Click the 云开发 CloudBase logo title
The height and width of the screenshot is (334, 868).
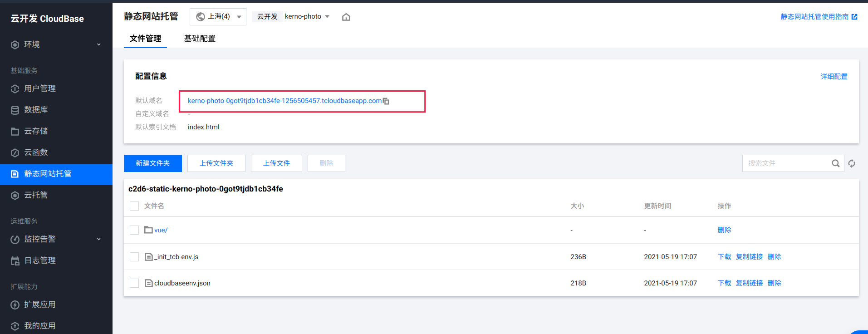pos(47,19)
